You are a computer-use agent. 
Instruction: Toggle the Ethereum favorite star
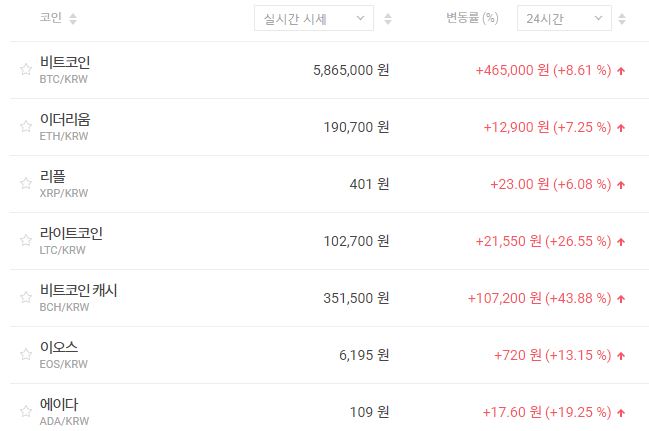click(26, 127)
